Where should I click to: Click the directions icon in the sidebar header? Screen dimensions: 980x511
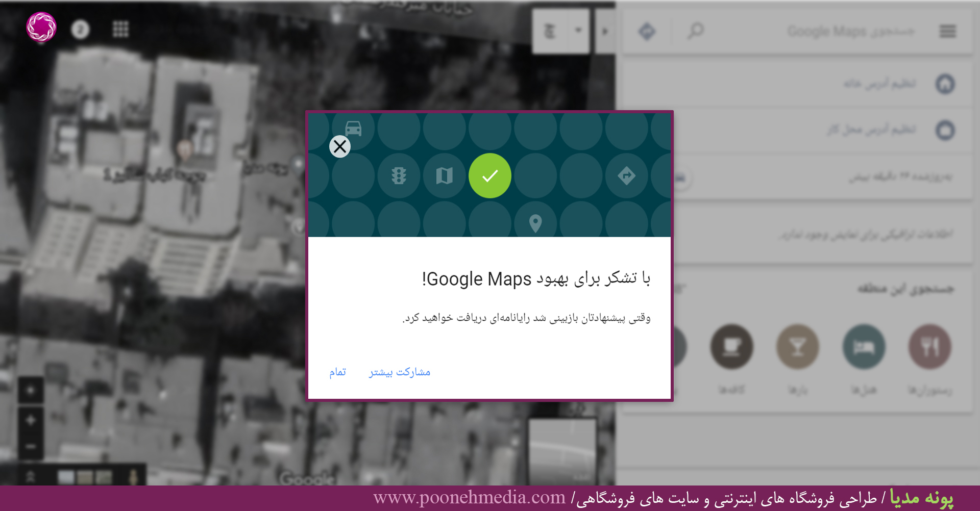[647, 31]
